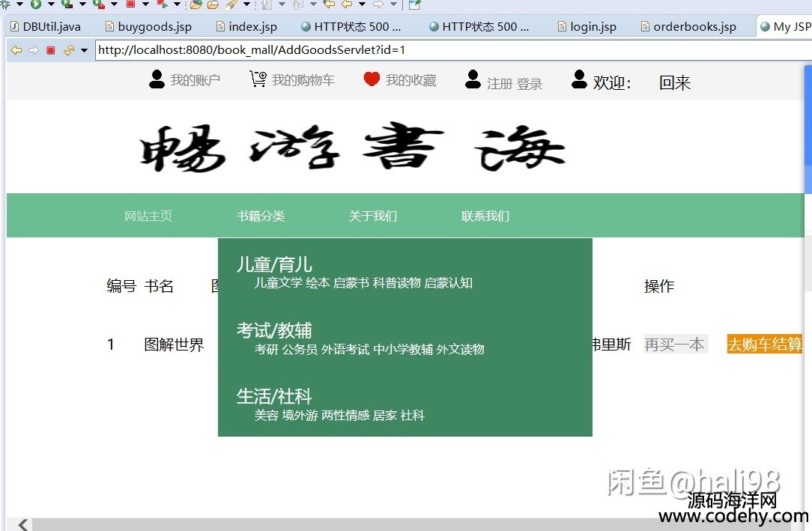
Task: Select the second HTTP状态 500 tab
Action: pos(479,26)
